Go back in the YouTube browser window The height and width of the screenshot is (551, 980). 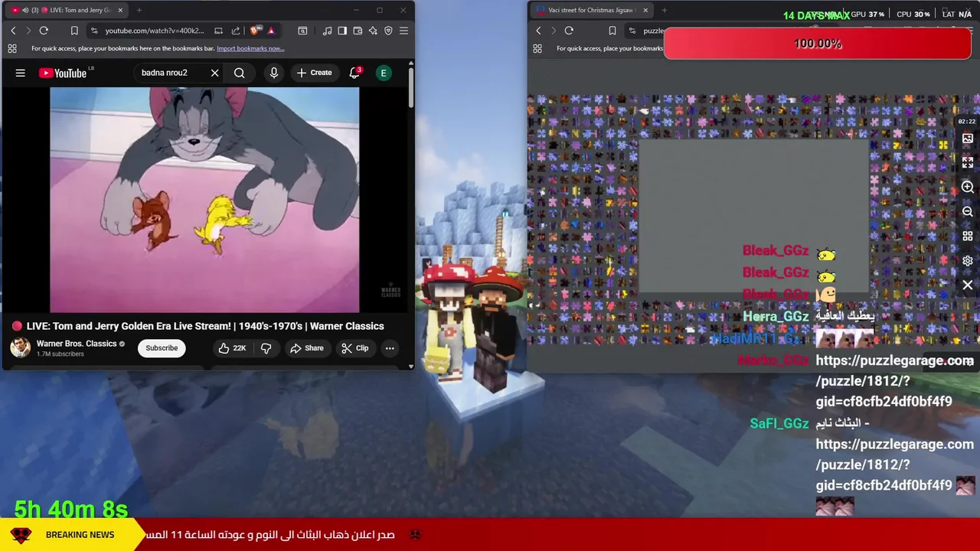coord(13,31)
